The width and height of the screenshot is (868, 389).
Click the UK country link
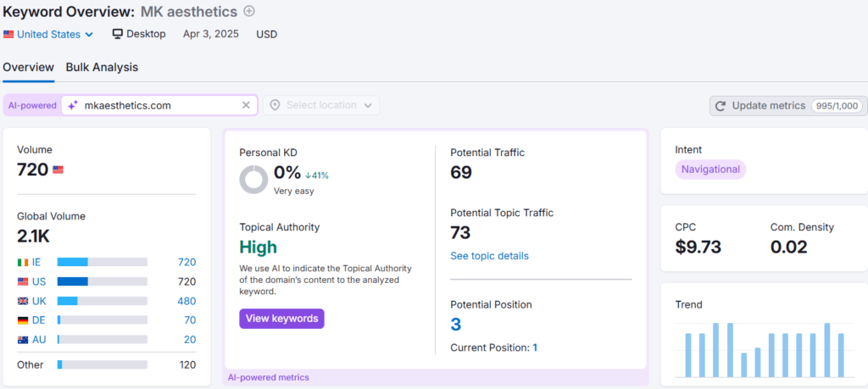pos(39,301)
